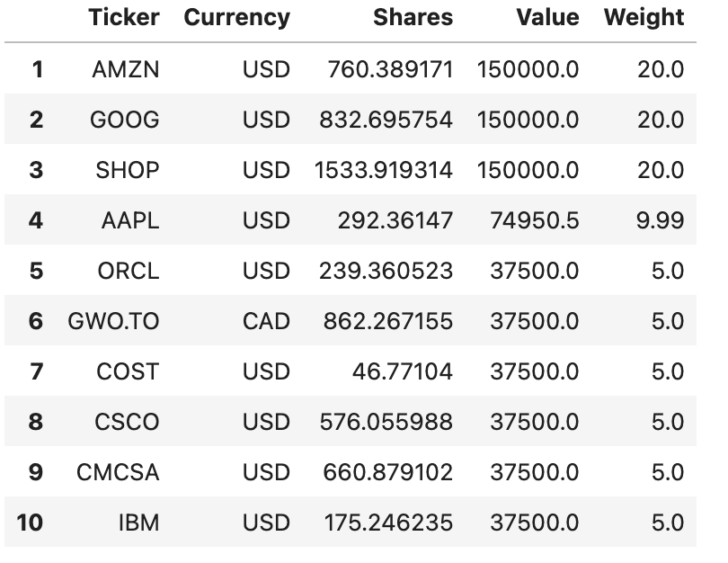
Task: Click the Weight column header
Action: pyautogui.click(x=644, y=17)
